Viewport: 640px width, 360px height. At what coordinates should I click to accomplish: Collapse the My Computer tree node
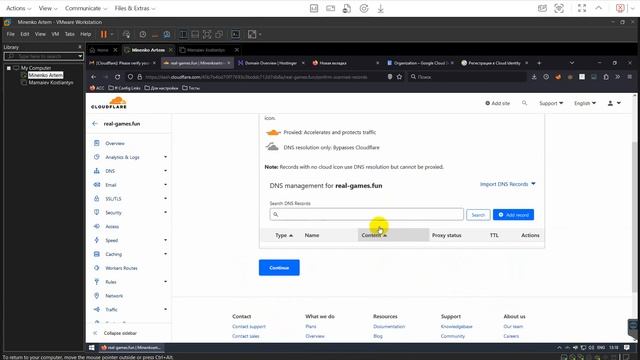(9, 68)
